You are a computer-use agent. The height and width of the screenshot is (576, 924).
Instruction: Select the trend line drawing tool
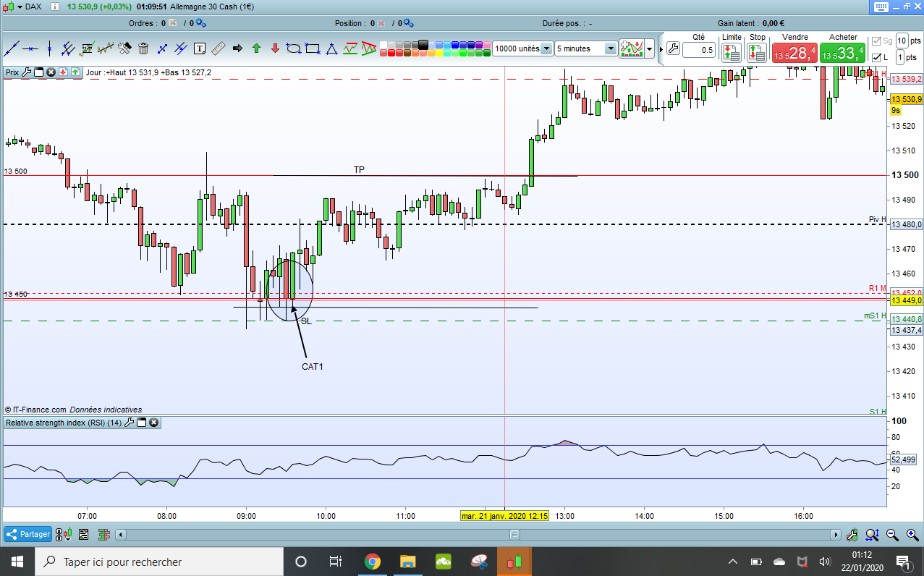(11, 48)
